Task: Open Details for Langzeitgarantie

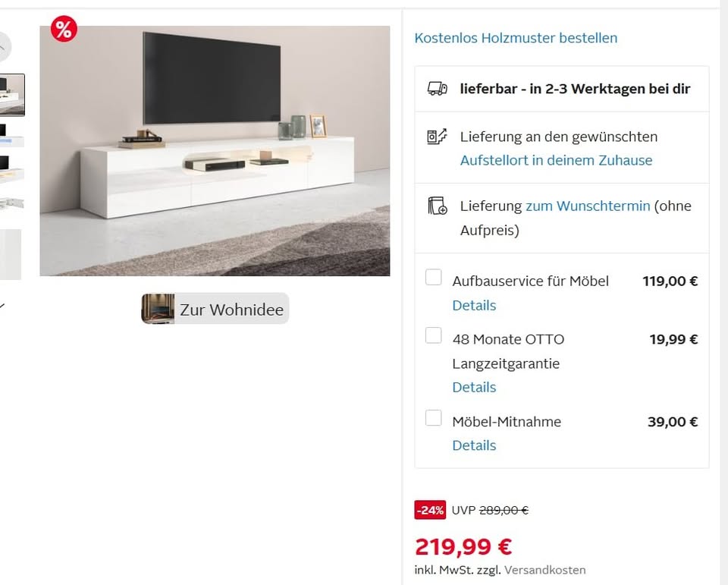Action: (474, 387)
